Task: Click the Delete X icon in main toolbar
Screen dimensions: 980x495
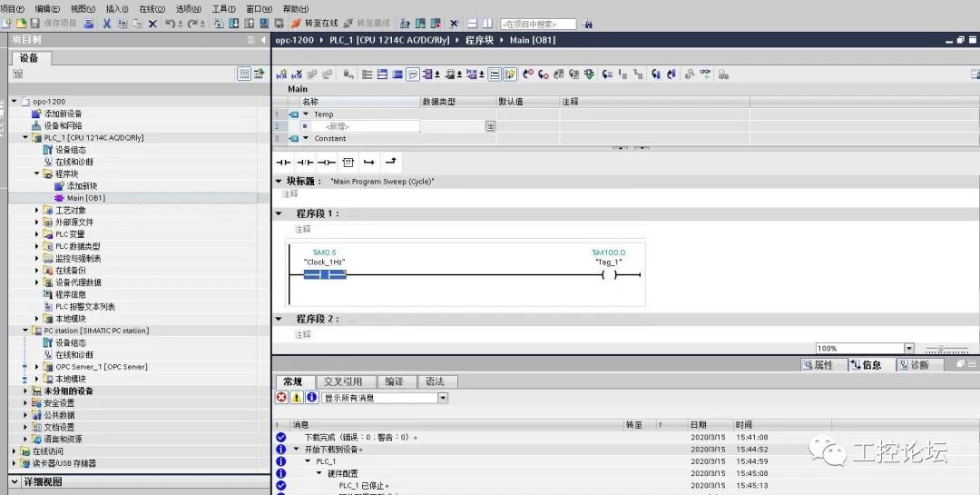Action: [x=152, y=24]
